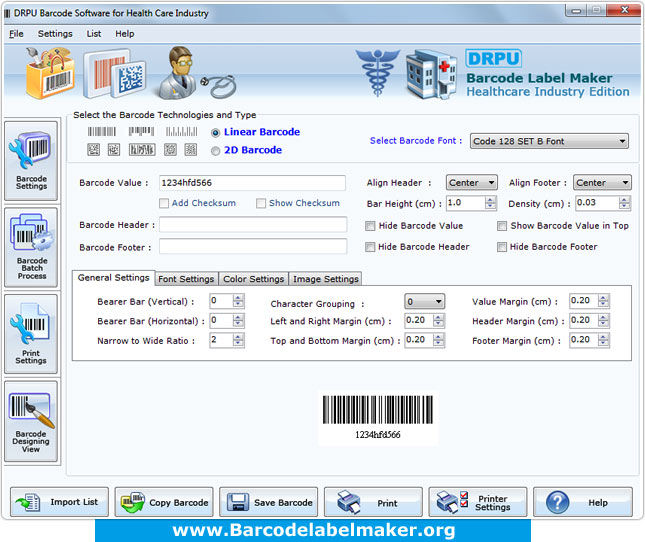Click the linear and 2D barcode cards icon
645x542 pixels.
click(115, 73)
